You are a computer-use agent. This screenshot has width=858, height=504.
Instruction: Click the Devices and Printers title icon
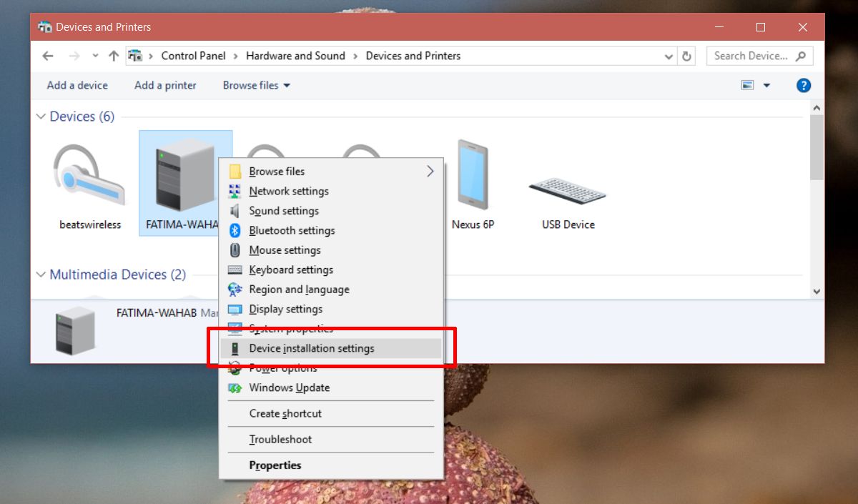45,27
